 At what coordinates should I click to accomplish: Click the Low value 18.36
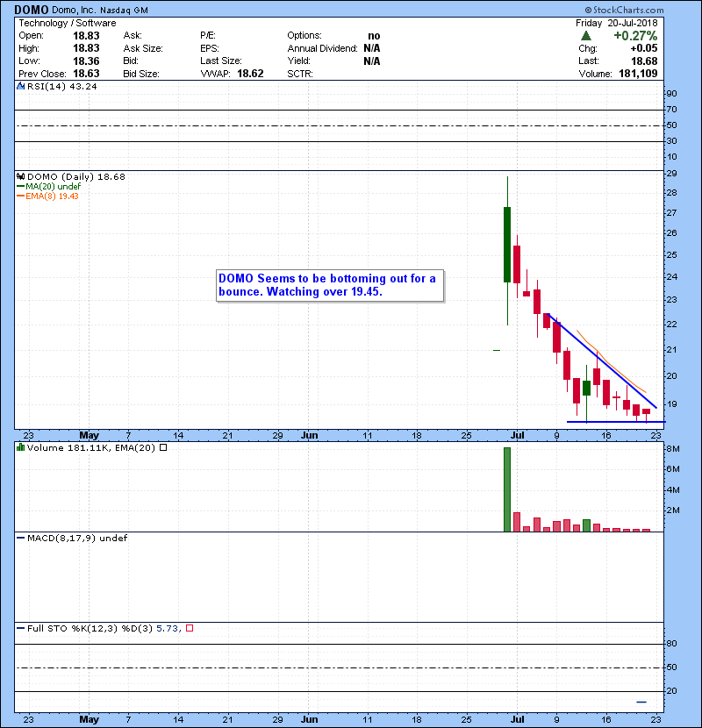click(x=86, y=61)
